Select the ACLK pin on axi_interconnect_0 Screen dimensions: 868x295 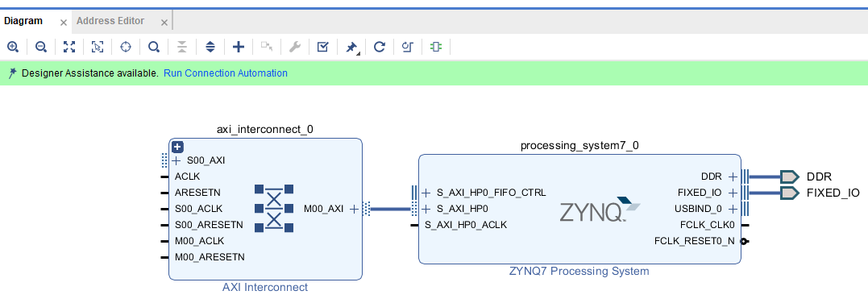[x=187, y=177]
